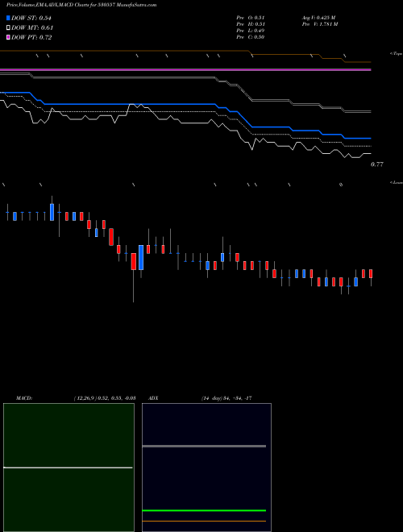
Task: Click the white MACD signal line
Action: coord(68,468)
